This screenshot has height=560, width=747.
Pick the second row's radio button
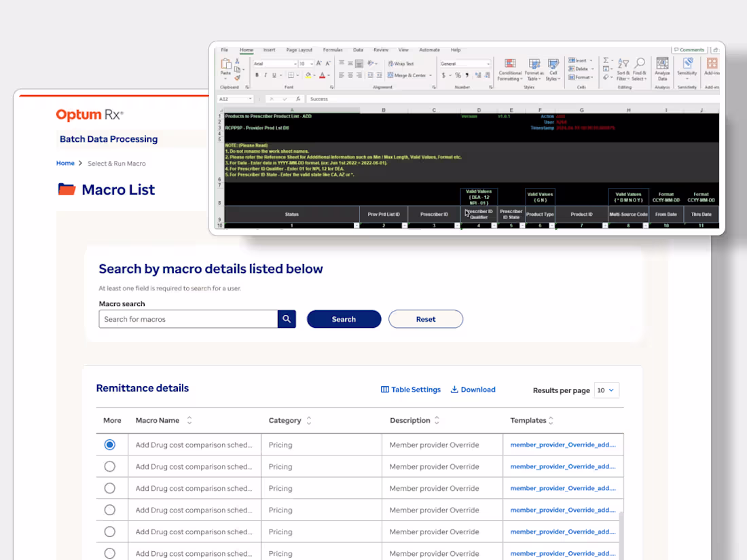111,466
